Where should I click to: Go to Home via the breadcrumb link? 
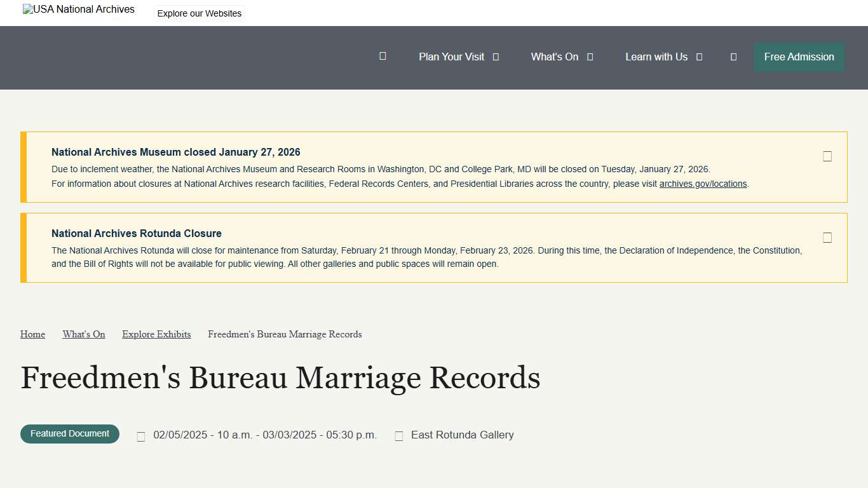[32, 334]
